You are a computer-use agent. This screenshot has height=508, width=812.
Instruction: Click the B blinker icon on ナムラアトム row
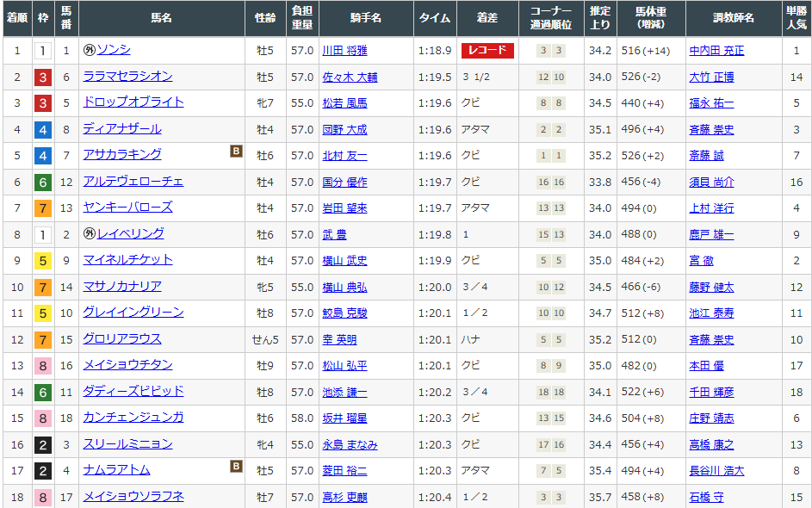click(x=236, y=467)
